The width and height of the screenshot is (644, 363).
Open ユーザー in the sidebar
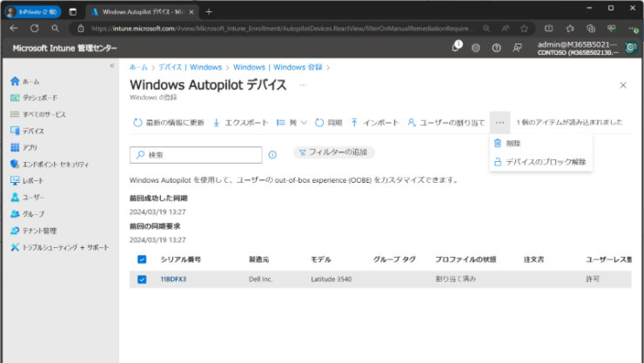click(x=27, y=198)
